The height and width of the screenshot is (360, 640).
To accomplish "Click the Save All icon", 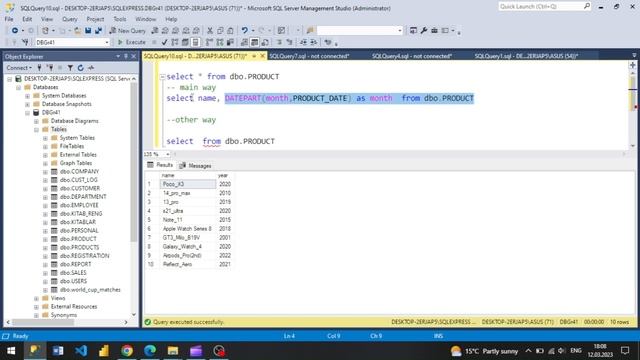I will [98, 31].
